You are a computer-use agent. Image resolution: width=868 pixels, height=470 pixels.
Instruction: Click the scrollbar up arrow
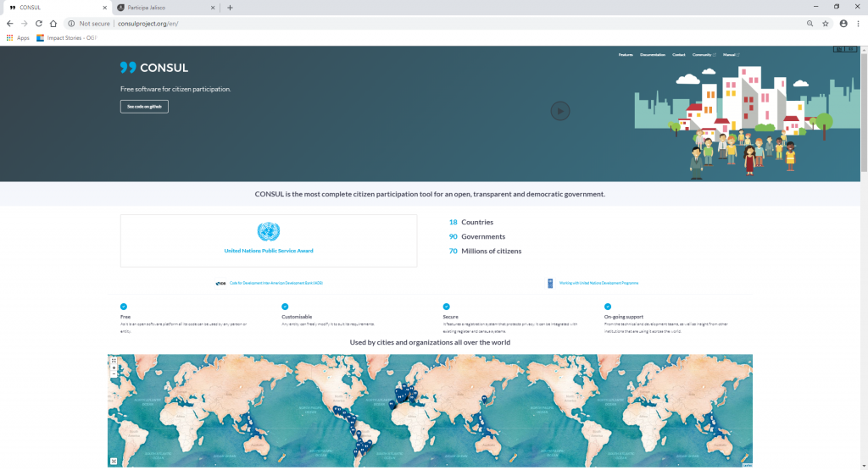point(864,49)
